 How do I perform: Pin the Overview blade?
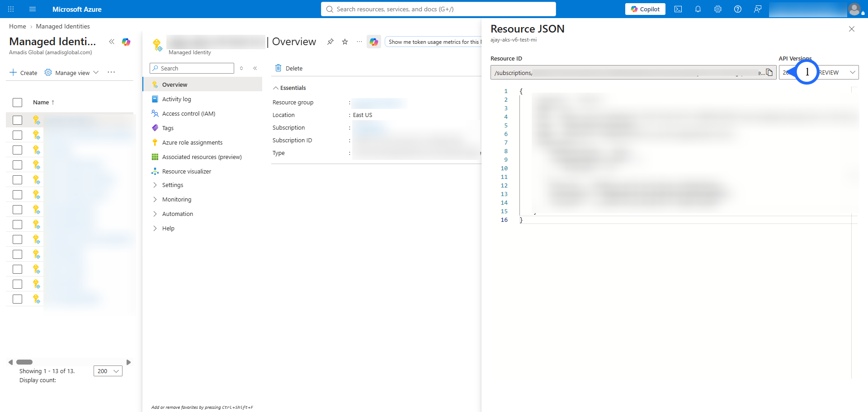pos(330,42)
